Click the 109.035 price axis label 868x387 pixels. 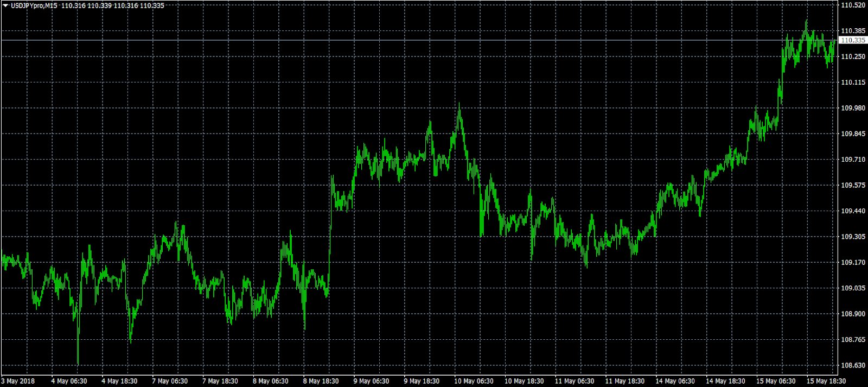[853, 288]
